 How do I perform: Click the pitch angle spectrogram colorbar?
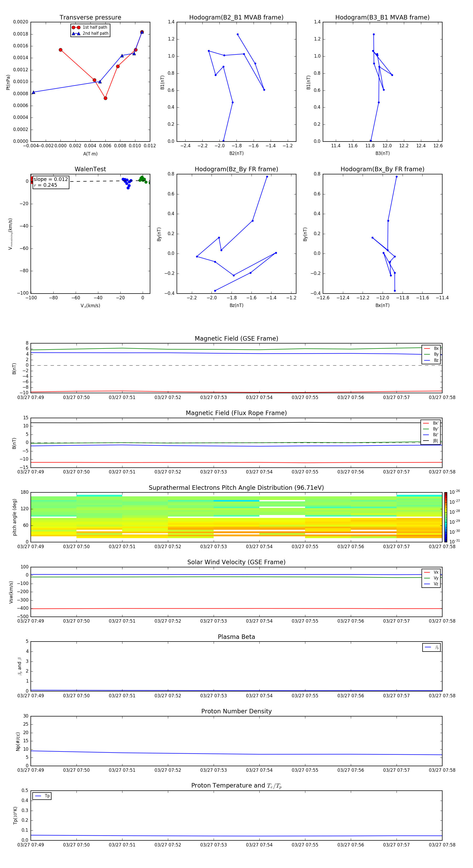pyautogui.click(x=446, y=517)
